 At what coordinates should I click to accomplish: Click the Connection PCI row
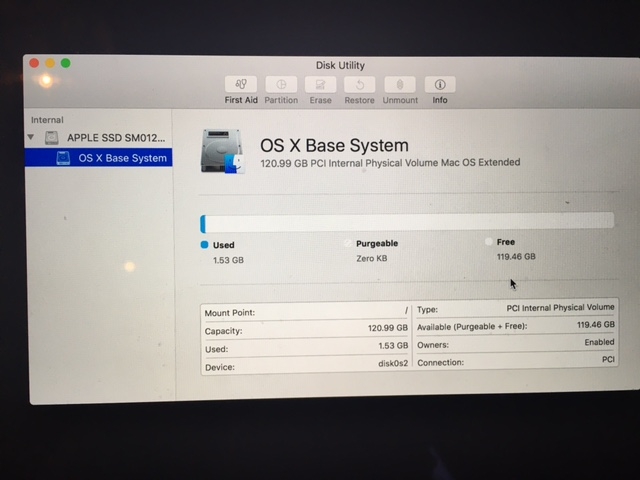516,361
